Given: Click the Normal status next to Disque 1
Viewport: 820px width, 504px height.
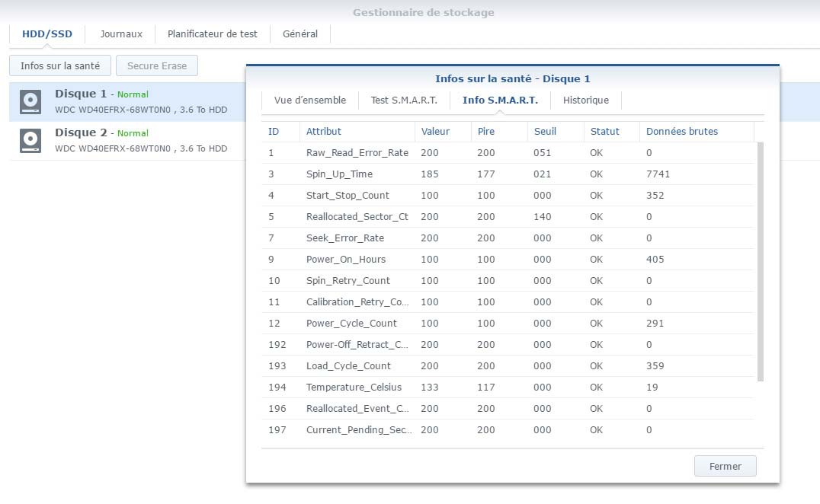Looking at the screenshot, I should tap(133, 94).
